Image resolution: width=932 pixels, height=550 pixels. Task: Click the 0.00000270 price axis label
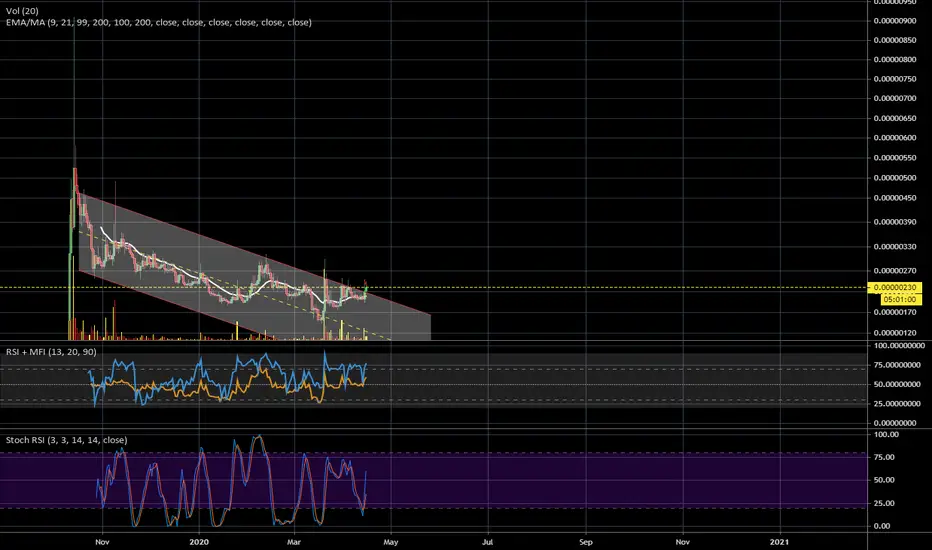coord(895,271)
